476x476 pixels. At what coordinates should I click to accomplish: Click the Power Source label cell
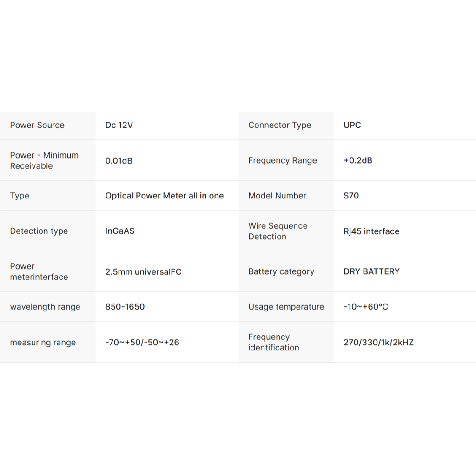click(x=37, y=125)
